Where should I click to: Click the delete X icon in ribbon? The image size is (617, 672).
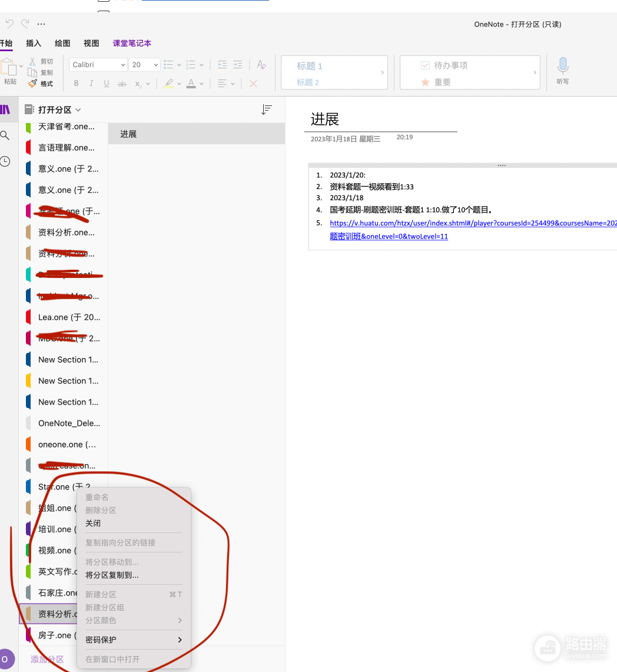click(x=253, y=84)
